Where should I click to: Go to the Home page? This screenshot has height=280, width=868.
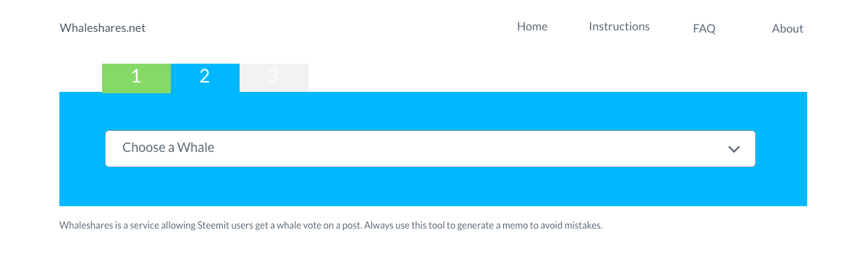532,27
